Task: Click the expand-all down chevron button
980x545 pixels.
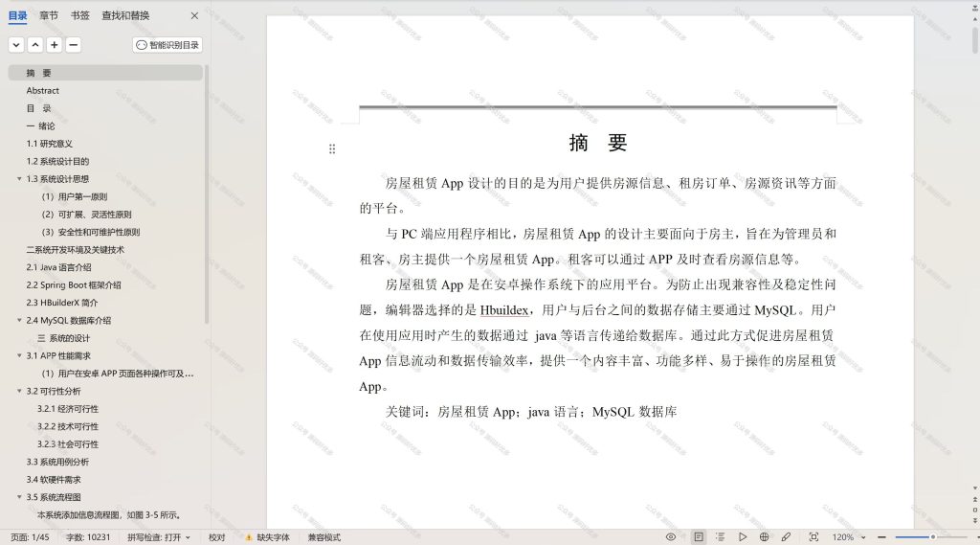Action: click(x=16, y=45)
